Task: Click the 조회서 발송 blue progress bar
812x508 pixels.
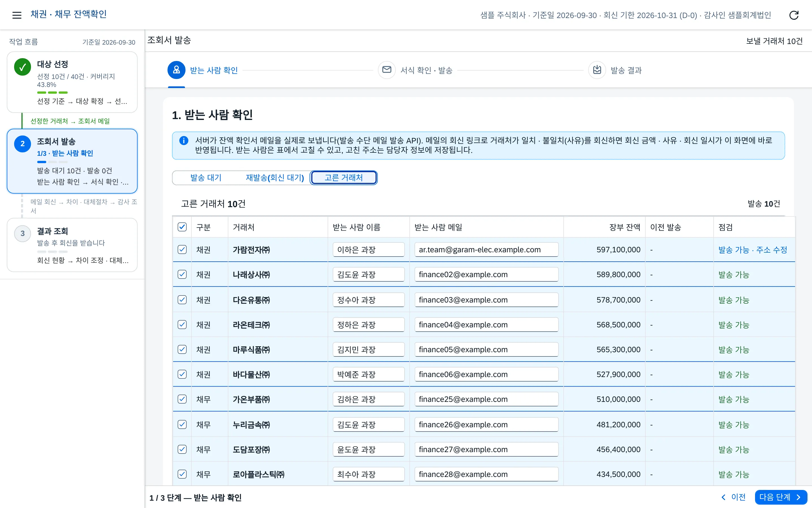Action: (x=42, y=162)
